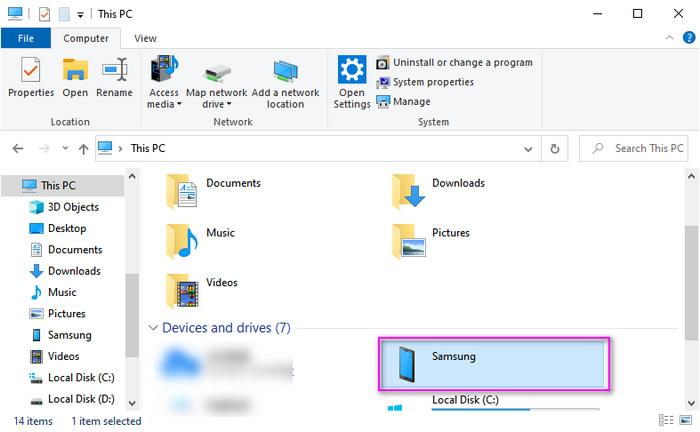Click the main pane scroll up arrow
Screen dimensions: 700x432
click(692, 176)
